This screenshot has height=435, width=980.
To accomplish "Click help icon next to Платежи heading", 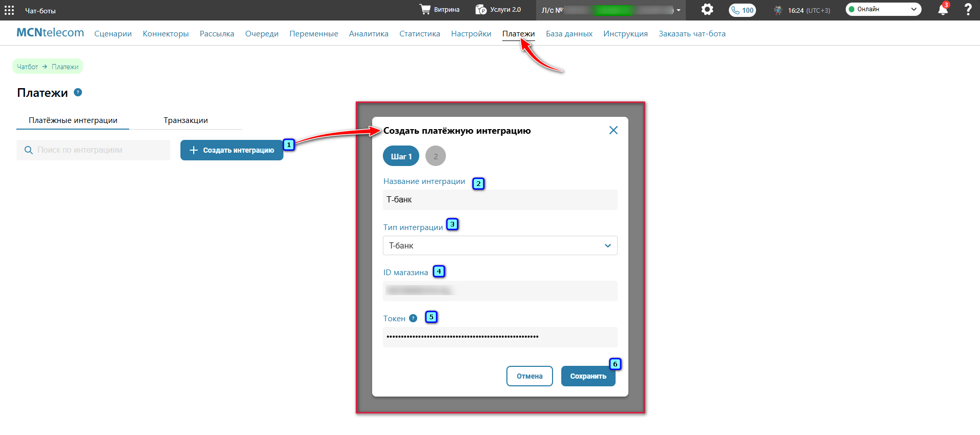I will (x=78, y=92).
